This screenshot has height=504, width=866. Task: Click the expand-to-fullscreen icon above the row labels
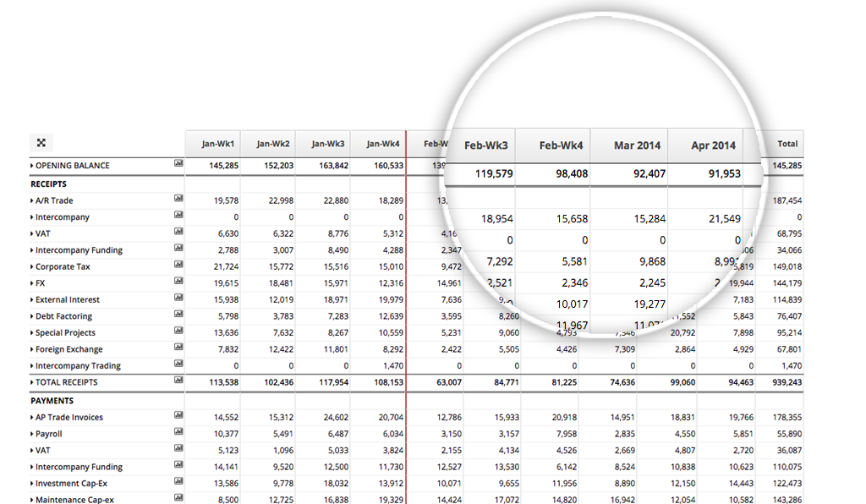(x=41, y=142)
